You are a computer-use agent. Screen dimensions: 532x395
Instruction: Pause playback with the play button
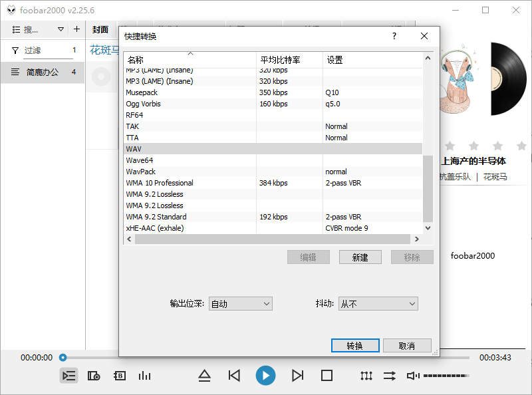[266, 376]
